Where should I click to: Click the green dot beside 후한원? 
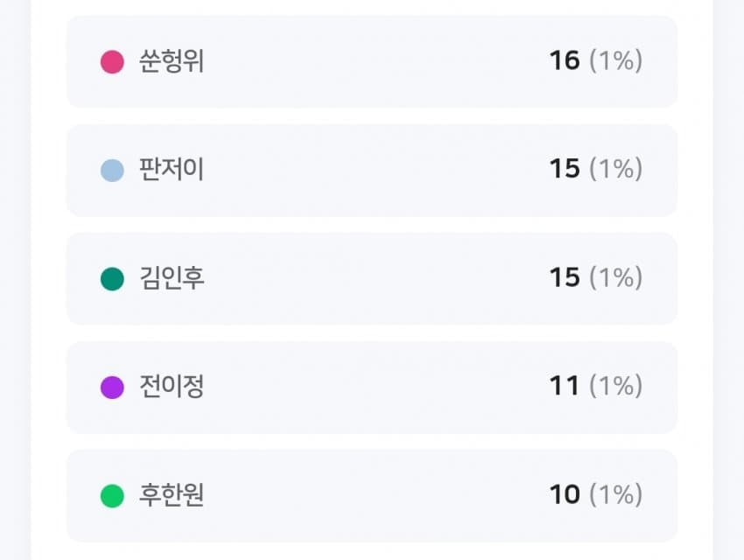click(x=112, y=495)
